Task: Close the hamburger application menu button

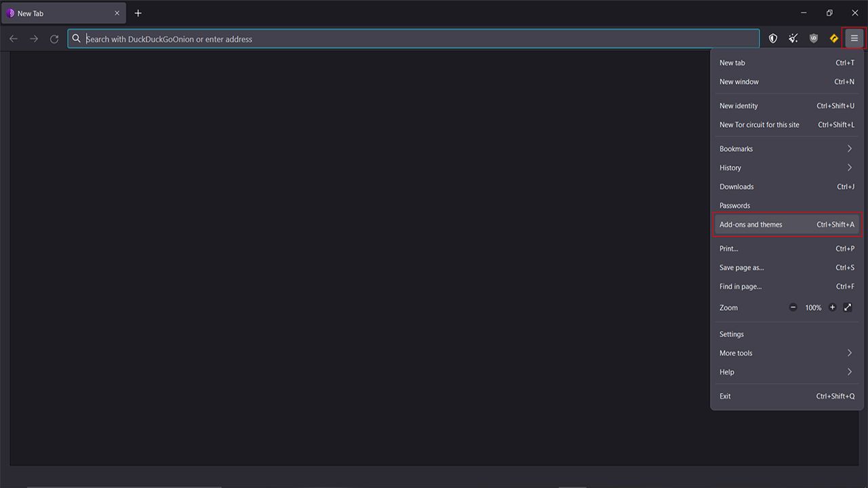Action: point(854,39)
